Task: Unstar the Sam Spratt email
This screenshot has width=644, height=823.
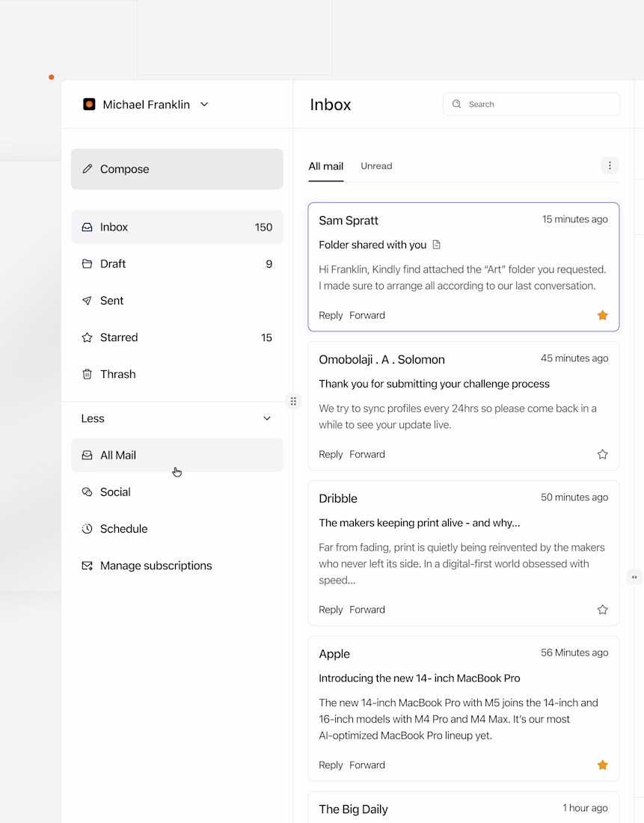Action: (603, 316)
